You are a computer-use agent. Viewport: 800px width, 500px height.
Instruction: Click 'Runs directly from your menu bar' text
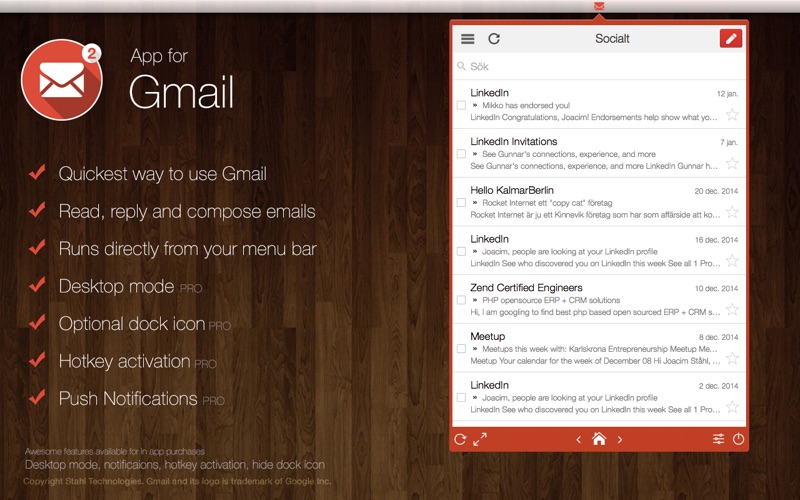point(188,249)
